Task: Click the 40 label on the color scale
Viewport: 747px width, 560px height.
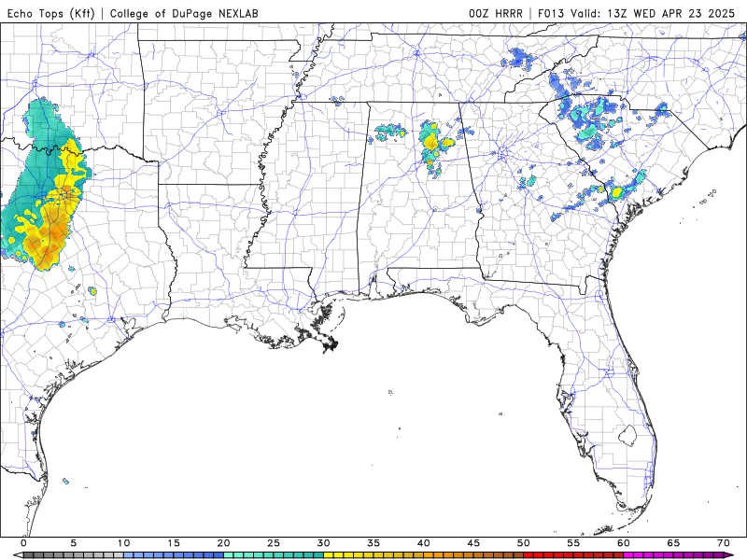Action: 424,543
